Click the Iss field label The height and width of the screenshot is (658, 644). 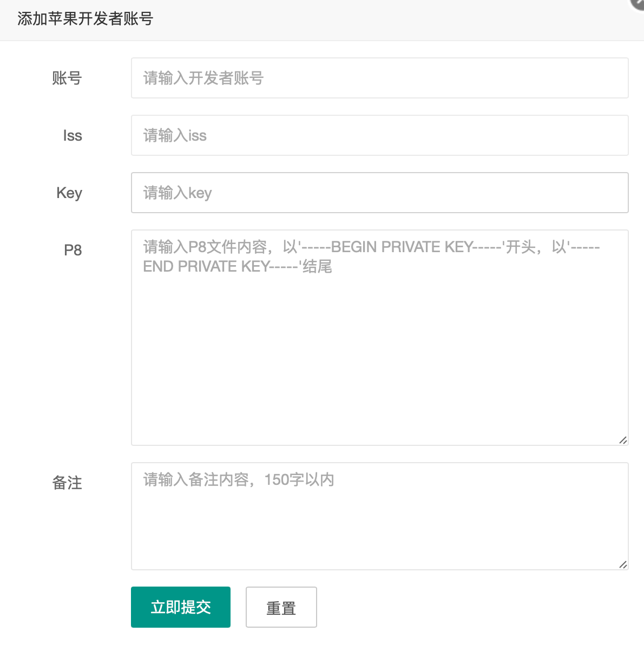point(73,135)
